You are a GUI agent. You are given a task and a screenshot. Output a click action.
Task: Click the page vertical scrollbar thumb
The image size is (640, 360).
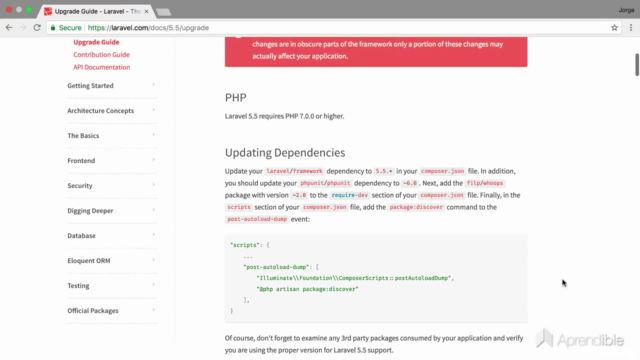click(x=637, y=64)
